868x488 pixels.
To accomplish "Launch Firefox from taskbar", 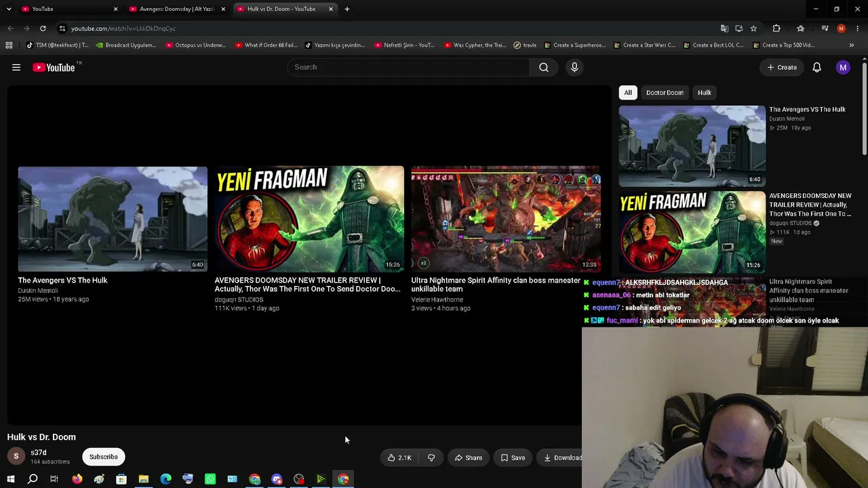I will pos(77,479).
